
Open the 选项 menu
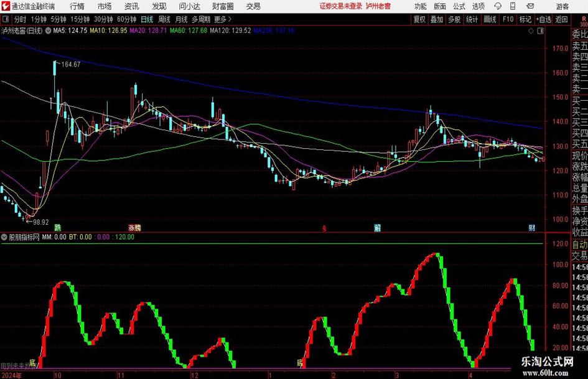[x=478, y=6]
